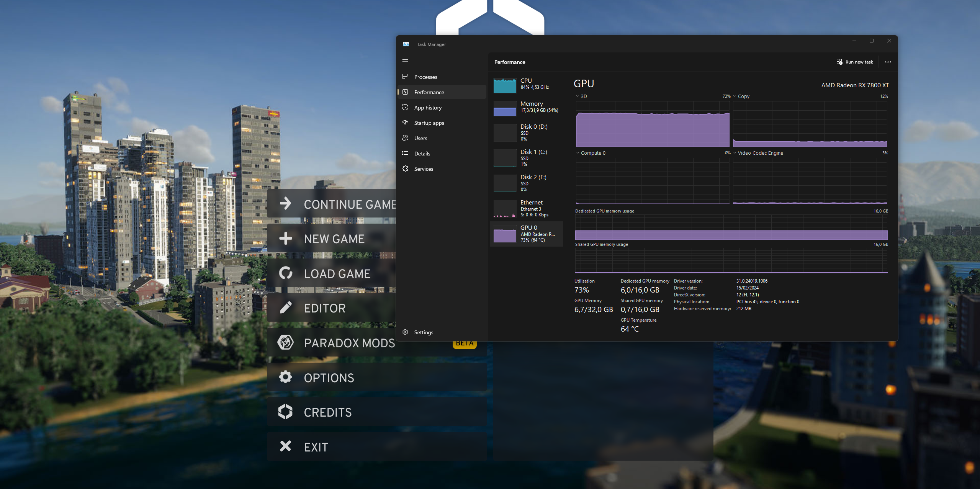The height and width of the screenshot is (489, 980).
Task: Open Options via the gear icon
Action: [285, 377]
